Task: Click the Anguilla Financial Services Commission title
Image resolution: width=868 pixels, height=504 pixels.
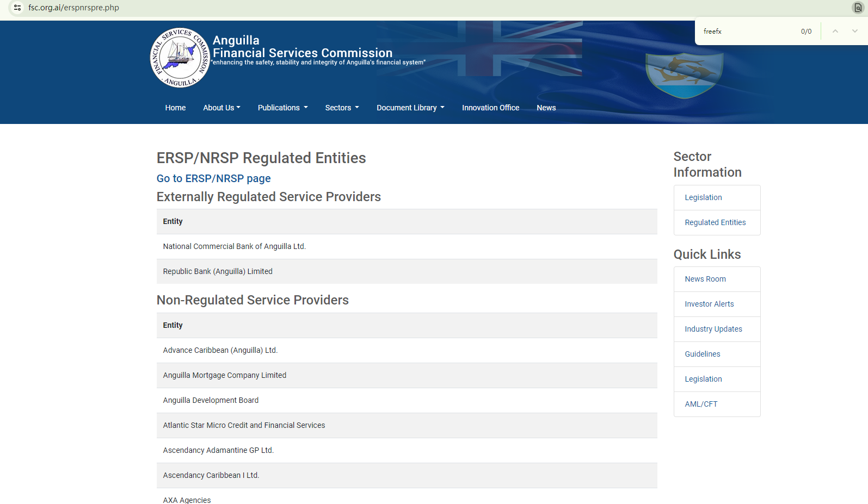Action: coord(303,47)
